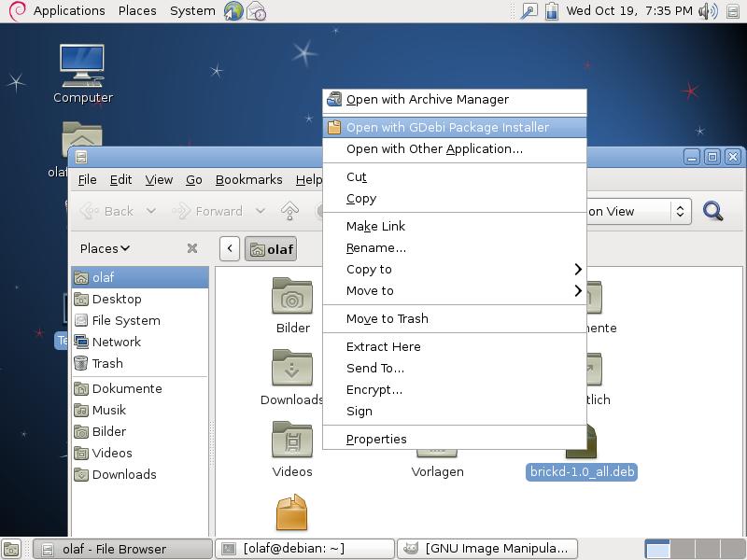This screenshot has width=747, height=560.
Task: Click the magnifying glass search icon
Action: [x=712, y=211]
